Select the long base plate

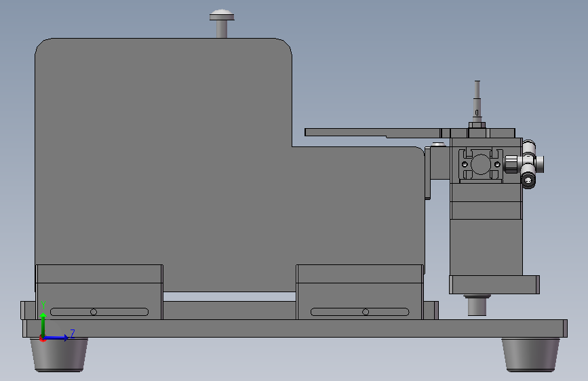[295, 329]
